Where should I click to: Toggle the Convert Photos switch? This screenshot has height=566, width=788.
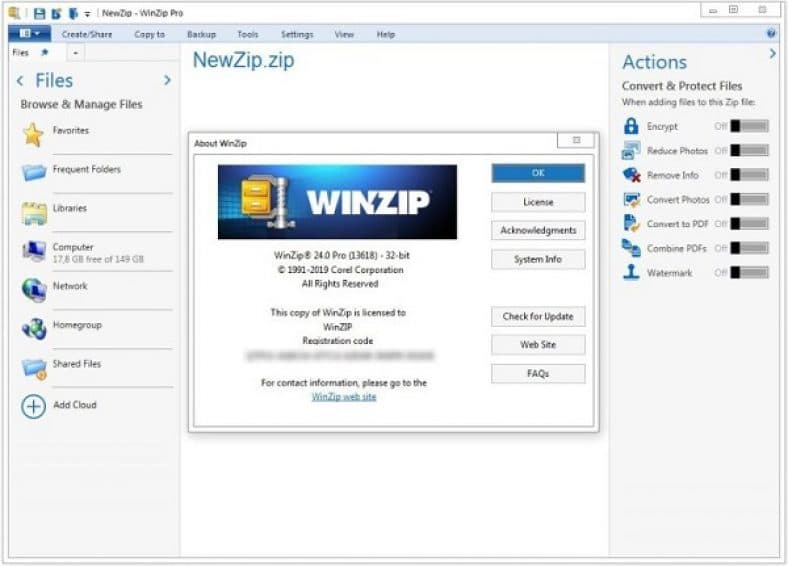pos(749,199)
